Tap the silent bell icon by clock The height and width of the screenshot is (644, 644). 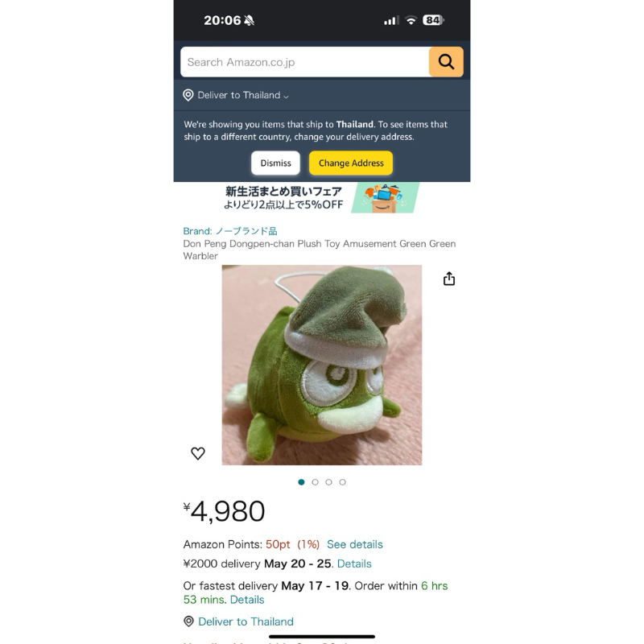tap(249, 20)
